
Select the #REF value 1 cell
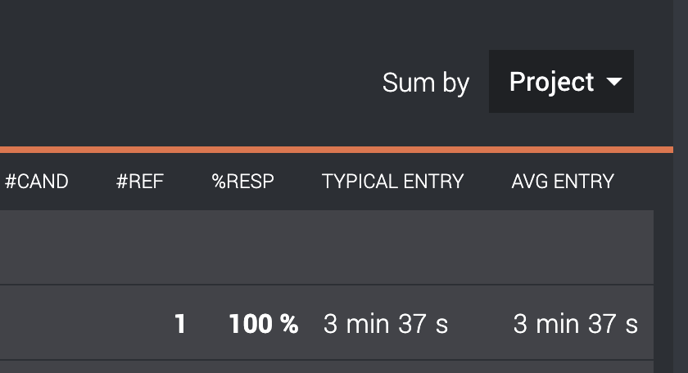click(180, 324)
